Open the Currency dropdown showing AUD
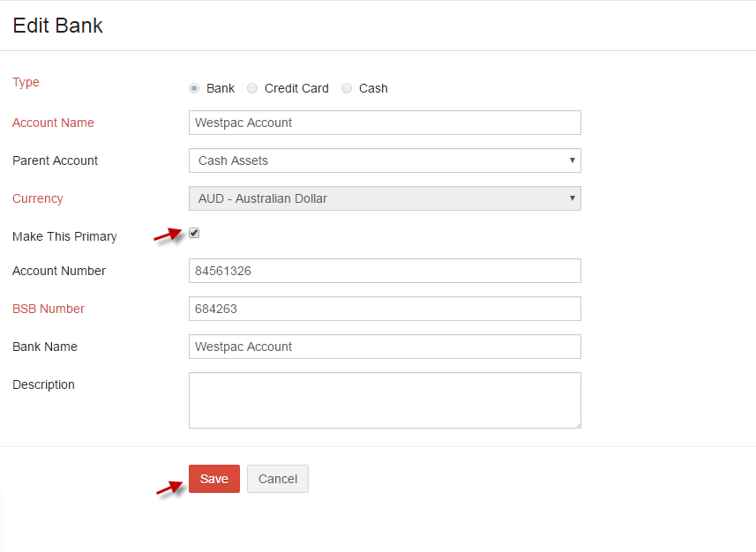 click(x=385, y=198)
